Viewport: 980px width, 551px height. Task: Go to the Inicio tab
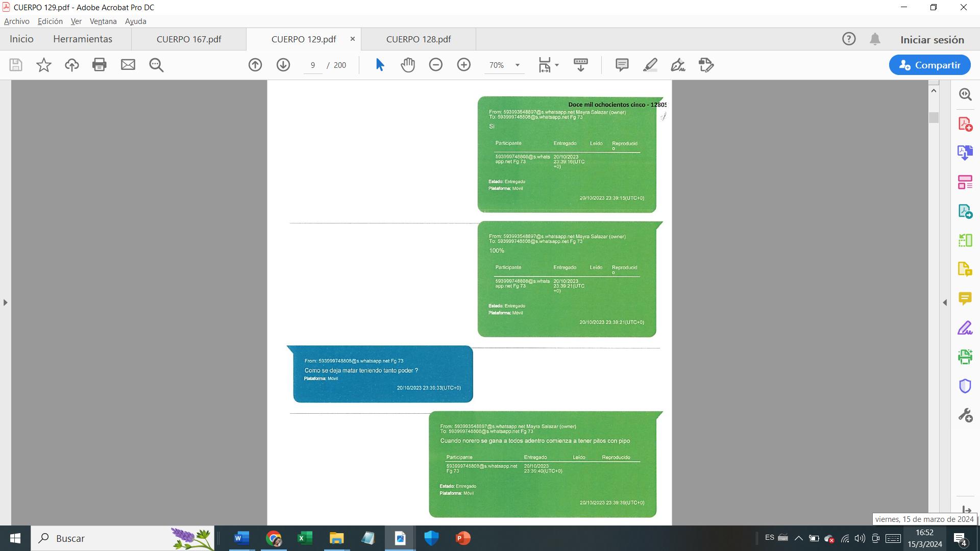tap(21, 39)
